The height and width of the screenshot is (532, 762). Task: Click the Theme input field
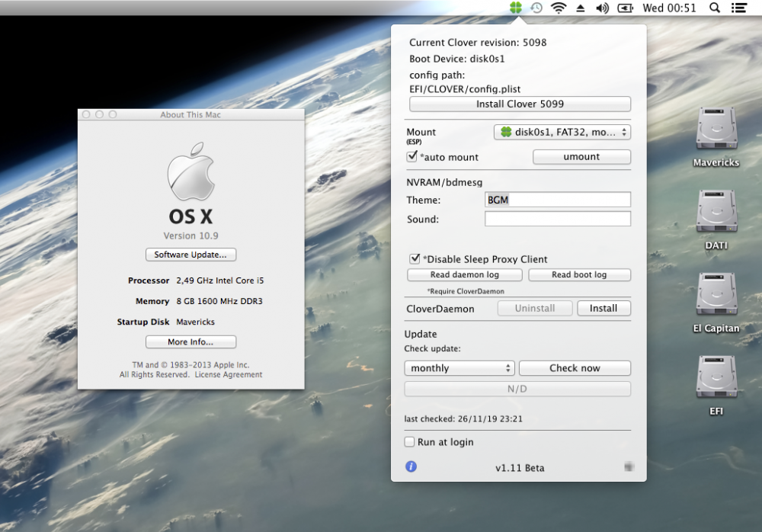[x=558, y=200]
